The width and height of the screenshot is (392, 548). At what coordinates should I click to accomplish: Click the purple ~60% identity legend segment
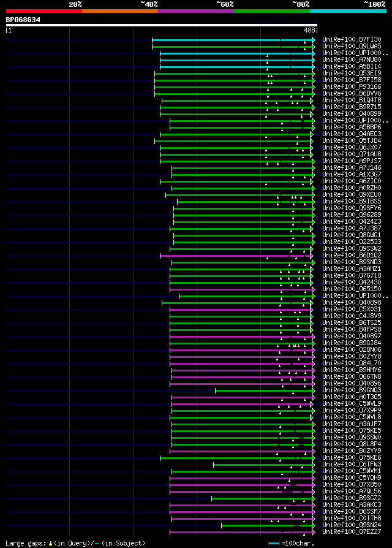(x=196, y=11)
